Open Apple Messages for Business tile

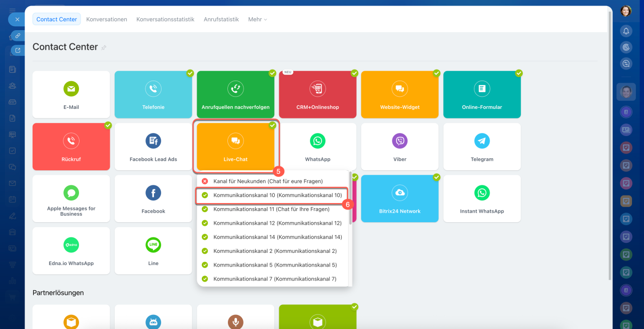[x=71, y=199]
